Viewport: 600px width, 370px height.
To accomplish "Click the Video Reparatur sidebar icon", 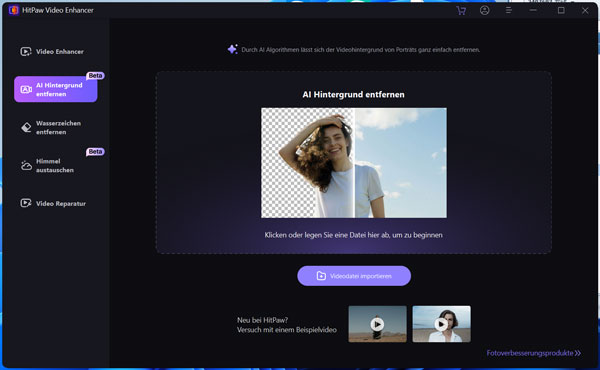I will point(26,203).
